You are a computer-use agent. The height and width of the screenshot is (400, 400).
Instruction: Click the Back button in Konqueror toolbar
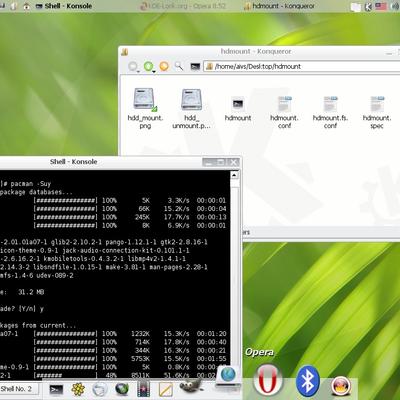tap(133, 66)
